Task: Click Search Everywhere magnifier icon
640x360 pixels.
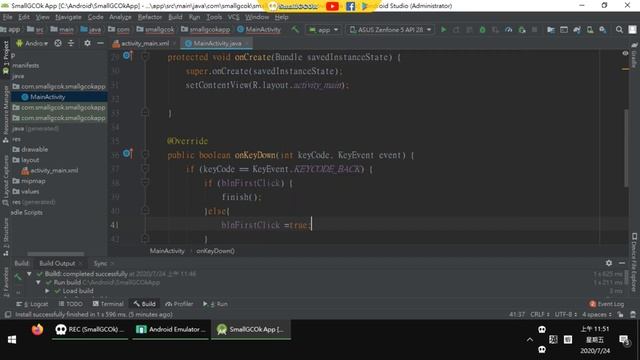Action: (x=619, y=29)
